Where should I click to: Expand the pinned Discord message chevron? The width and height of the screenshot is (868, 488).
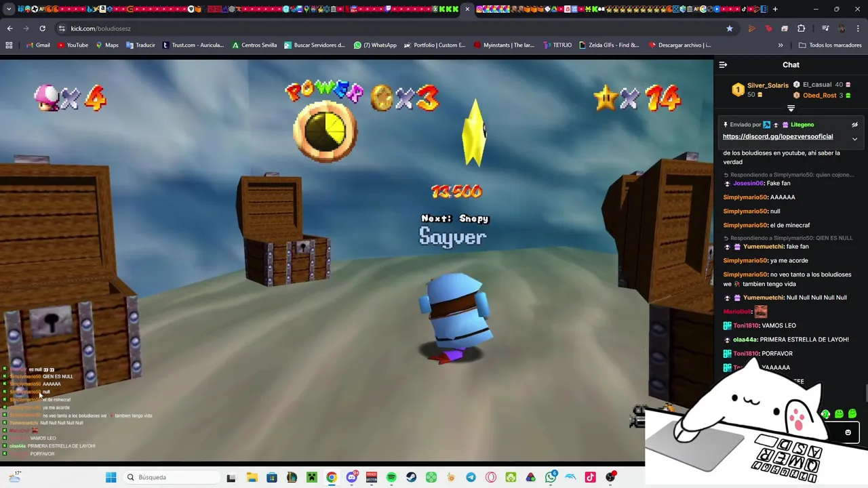(x=854, y=139)
